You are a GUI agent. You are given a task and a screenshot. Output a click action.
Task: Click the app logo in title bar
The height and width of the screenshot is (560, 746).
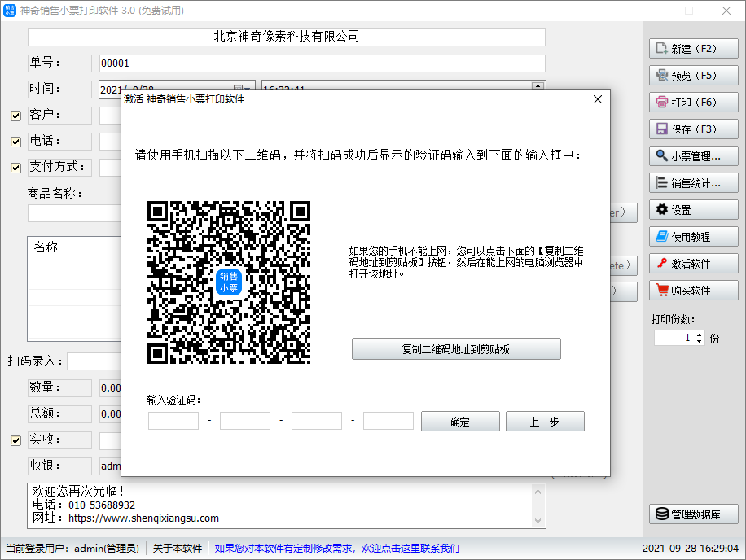[x=10, y=11]
